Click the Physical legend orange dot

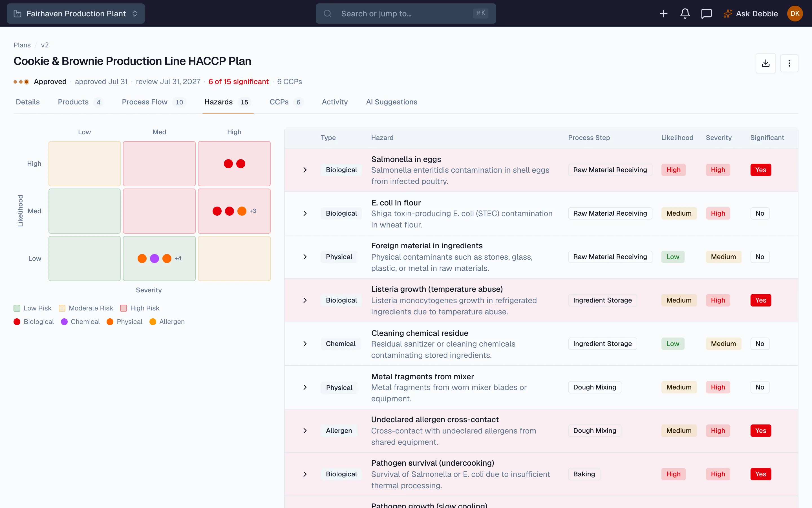coord(110,322)
